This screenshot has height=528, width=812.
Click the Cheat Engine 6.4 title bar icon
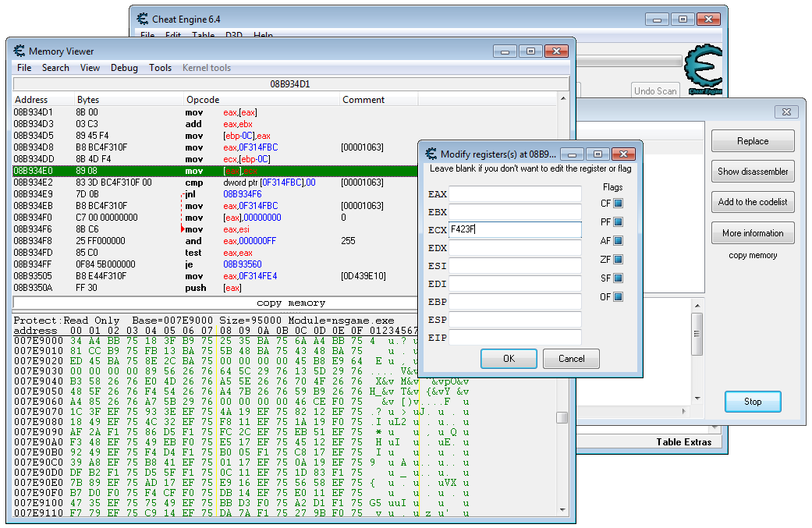coord(142,19)
